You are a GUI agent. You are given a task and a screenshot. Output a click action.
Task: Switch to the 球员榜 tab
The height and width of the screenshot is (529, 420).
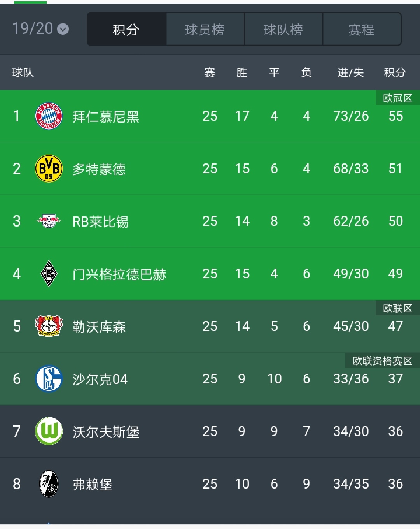click(205, 30)
